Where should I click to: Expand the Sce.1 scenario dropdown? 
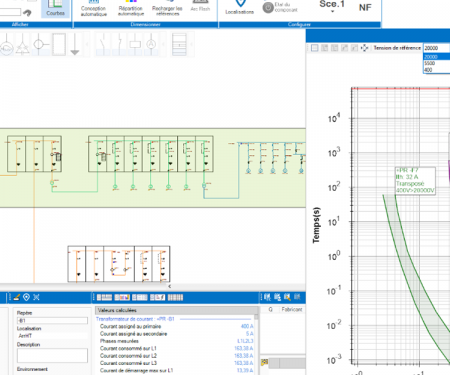click(332, 7)
